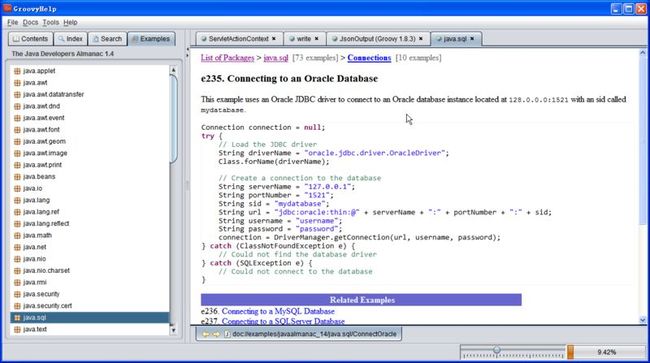Viewport: 650px width, 363px height.
Task: Click the zoom slider knob in status bar
Action: [497, 350]
